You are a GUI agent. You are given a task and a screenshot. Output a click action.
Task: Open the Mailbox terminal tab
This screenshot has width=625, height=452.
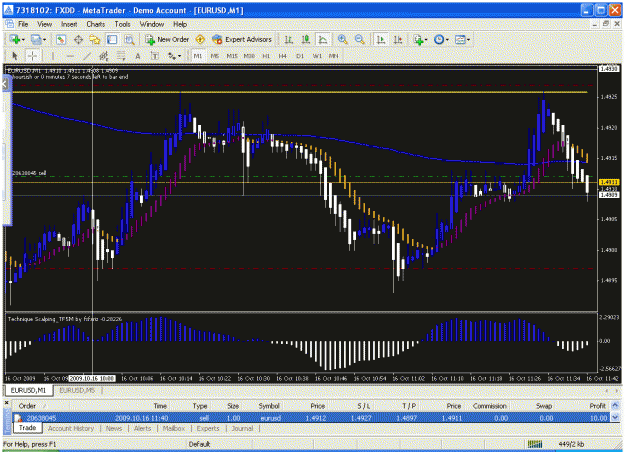pos(174,428)
